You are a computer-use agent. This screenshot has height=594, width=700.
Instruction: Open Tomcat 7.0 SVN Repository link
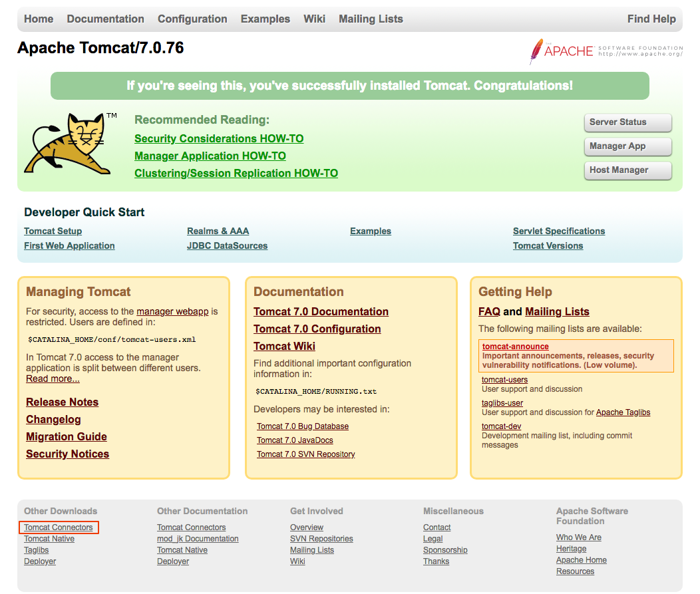pyautogui.click(x=306, y=454)
